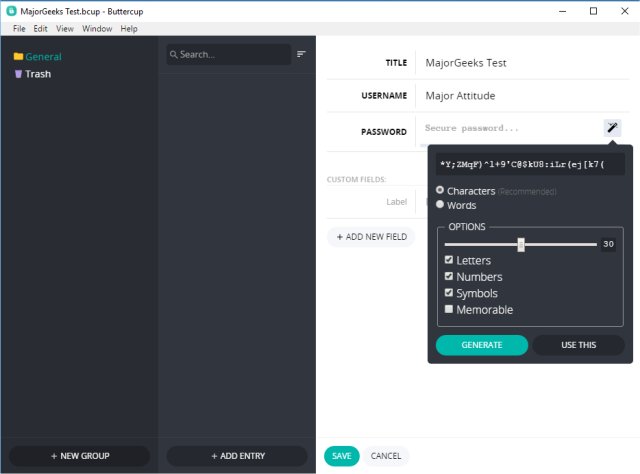Screen dimensions: 640x474
Task: Click the Buttercup app icon in title bar
Action: (11, 11)
